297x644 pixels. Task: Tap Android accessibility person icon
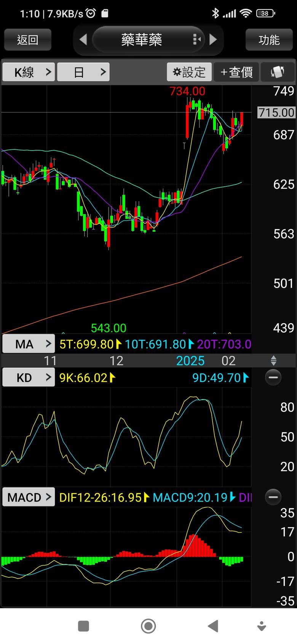[x=262, y=626]
